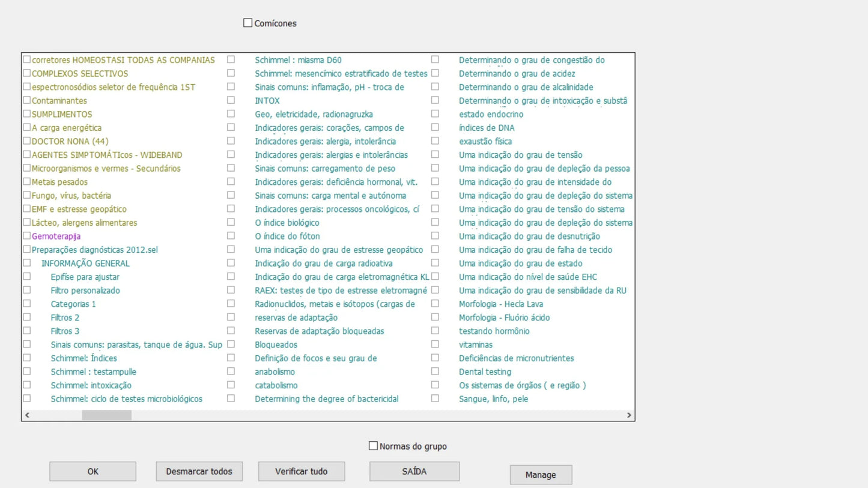Tick the DOCTOR NONA (44) checkbox
The height and width of the screenshot is (488, 868).
click(x=27, y=141)
